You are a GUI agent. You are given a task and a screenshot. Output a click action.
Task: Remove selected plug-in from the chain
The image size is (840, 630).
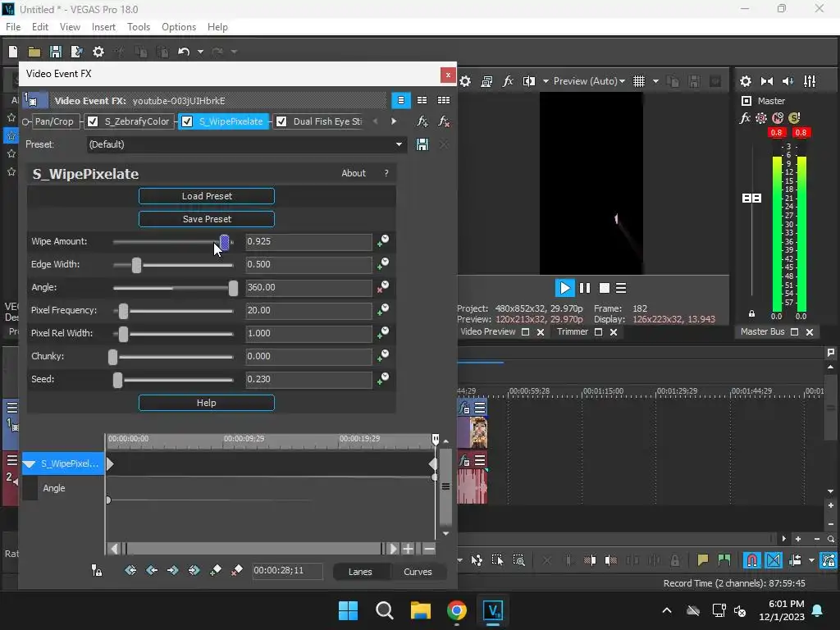click(444, 121)
